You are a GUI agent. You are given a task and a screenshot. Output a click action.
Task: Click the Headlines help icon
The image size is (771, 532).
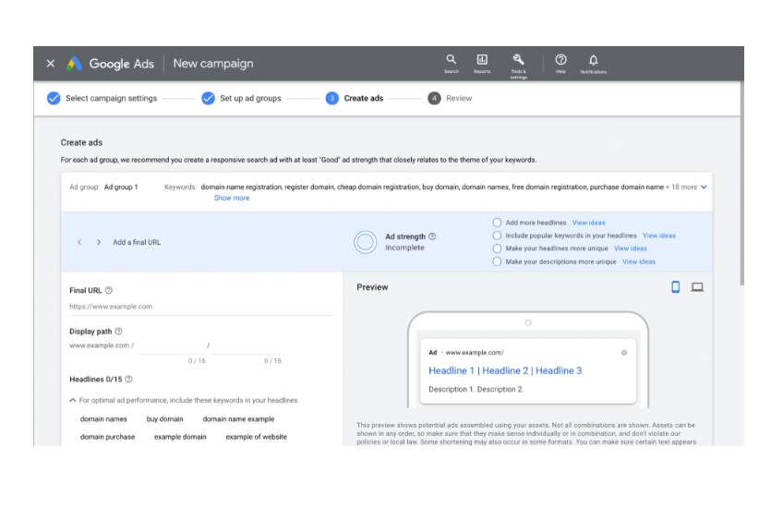click(x=129, y=379)
